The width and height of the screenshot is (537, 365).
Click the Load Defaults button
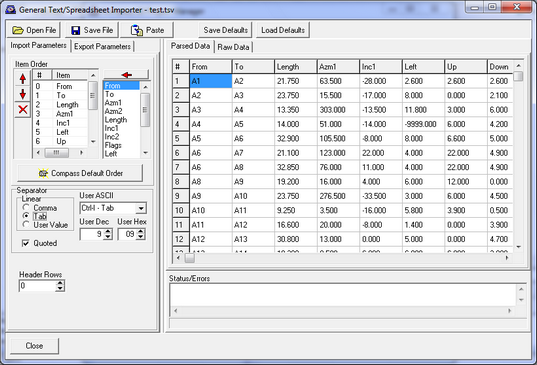[283, 30]
